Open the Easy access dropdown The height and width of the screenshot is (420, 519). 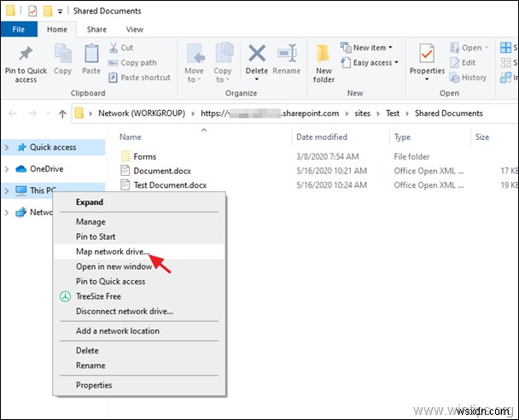point(371,62)
